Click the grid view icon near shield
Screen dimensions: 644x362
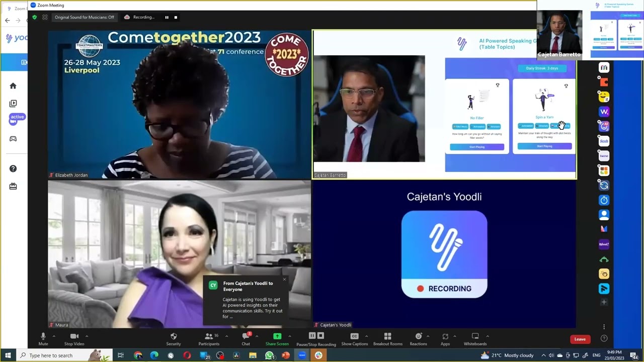45,17
